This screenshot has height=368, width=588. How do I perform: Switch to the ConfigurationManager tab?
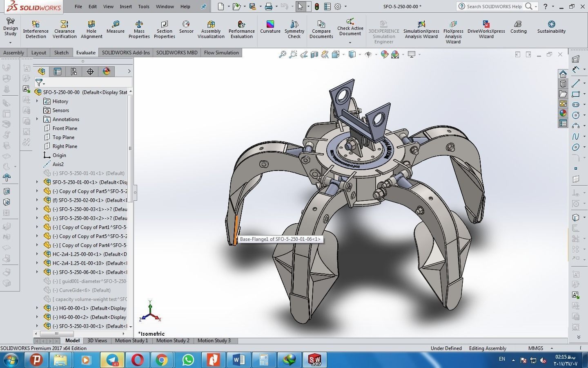(74, 72)
